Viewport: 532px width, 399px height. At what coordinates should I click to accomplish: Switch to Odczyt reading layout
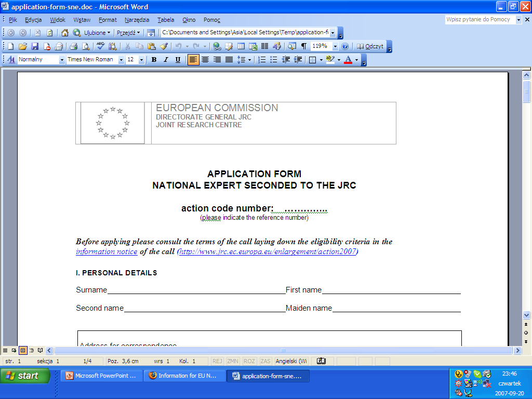tap(370, 46)
